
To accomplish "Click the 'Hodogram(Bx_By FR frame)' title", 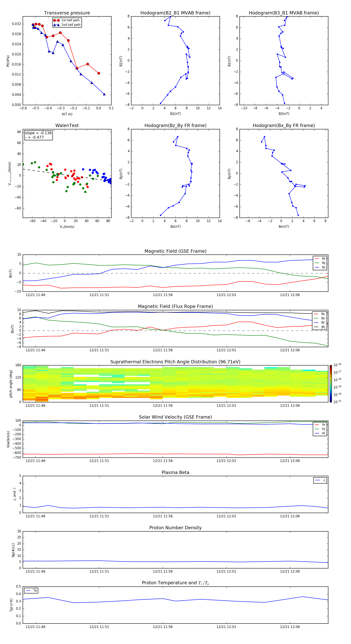I will point(284,125).
